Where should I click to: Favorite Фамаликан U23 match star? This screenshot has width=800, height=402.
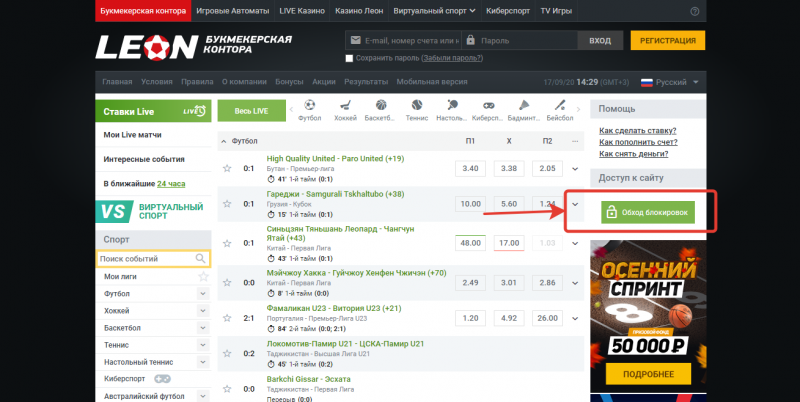[227, 318]
